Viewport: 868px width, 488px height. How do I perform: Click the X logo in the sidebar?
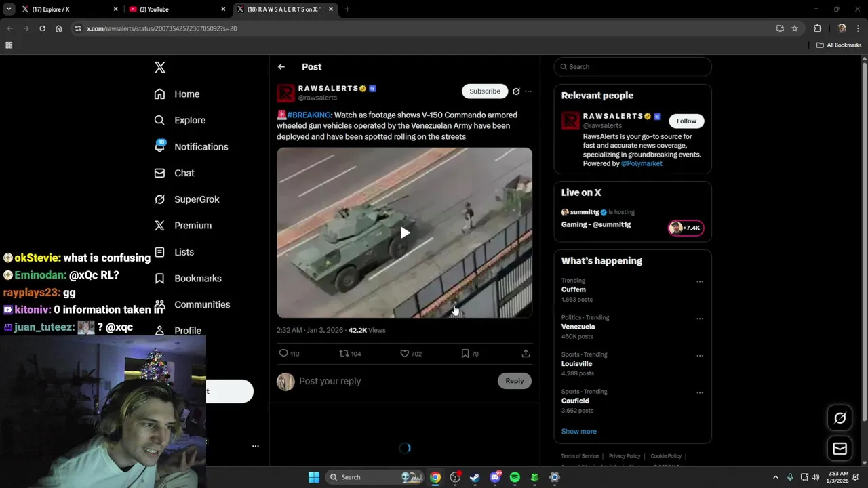pyautogui.click(x=160, y=67)
